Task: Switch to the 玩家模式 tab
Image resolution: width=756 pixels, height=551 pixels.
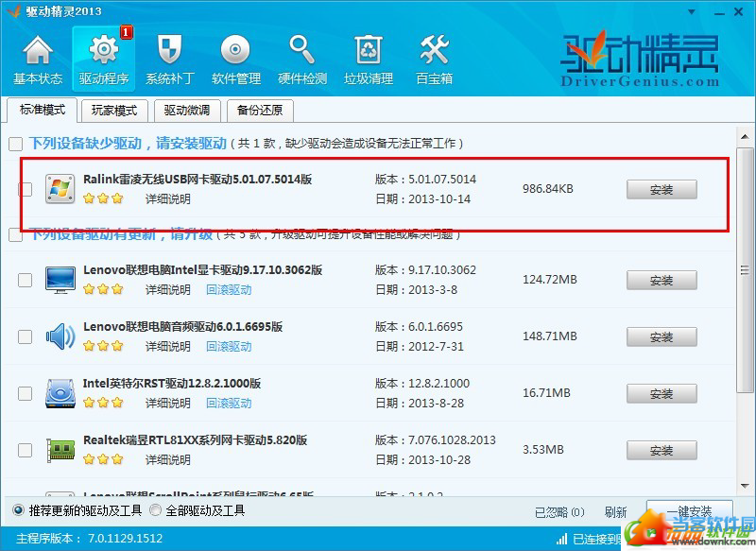Action: click(114, 111)
